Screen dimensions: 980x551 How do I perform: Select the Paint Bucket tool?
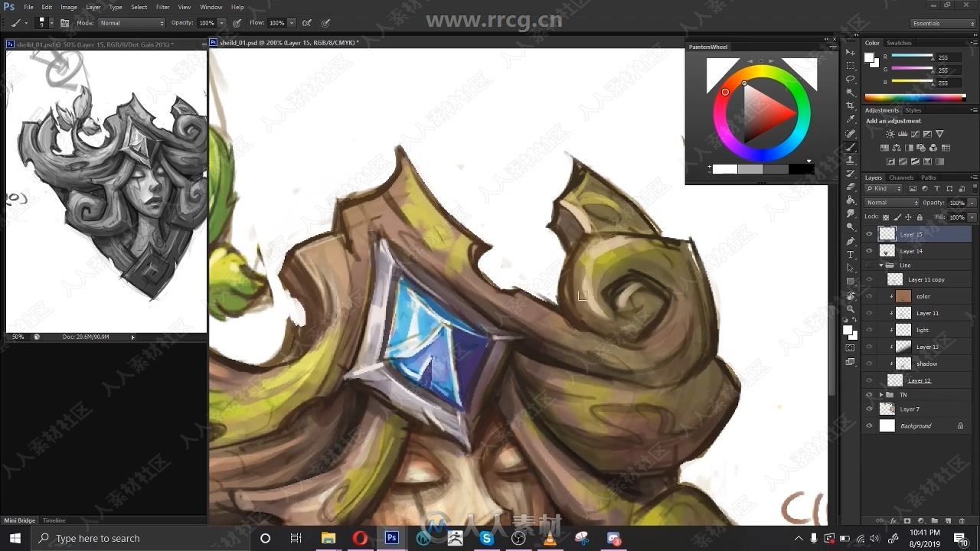click(x=851, y=200)
